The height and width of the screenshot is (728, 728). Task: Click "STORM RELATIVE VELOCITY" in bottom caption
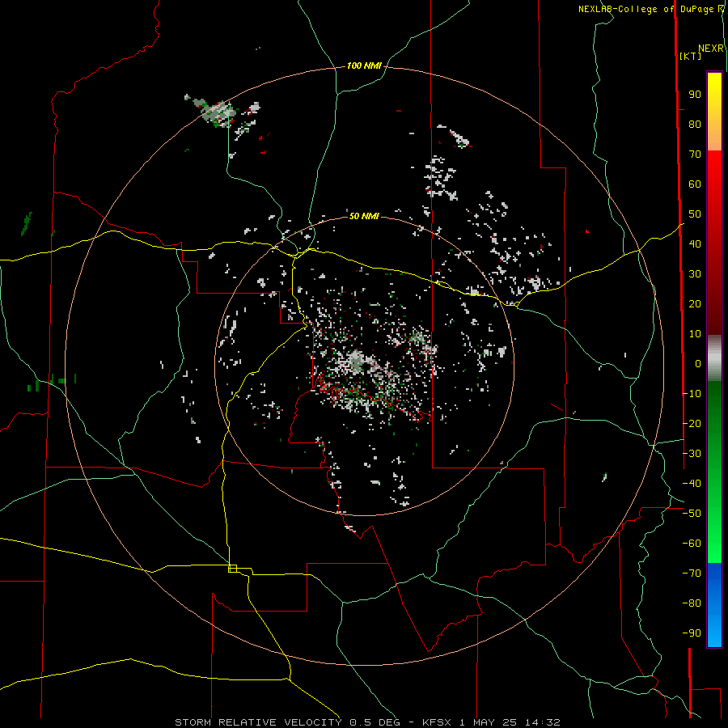pyautogui.click(x=260, y=722)
